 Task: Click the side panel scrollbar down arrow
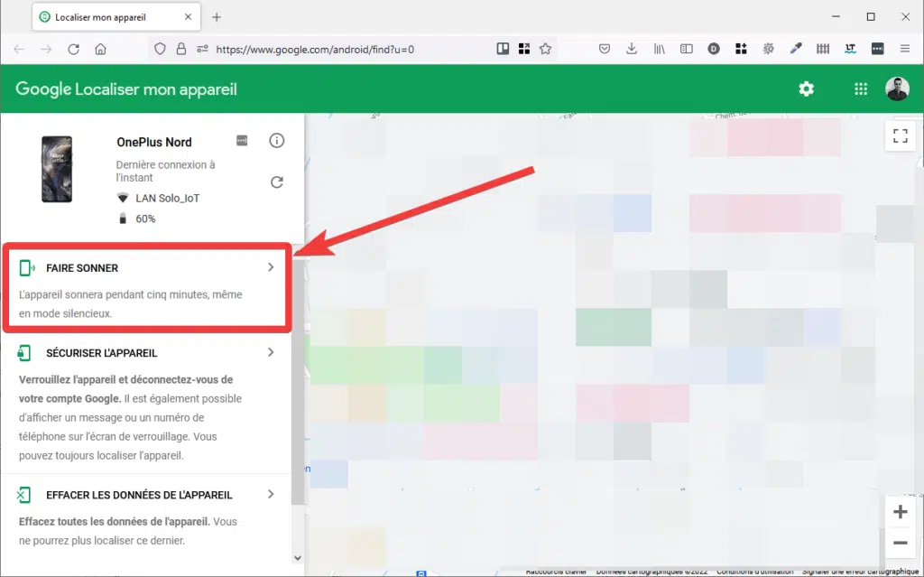298,557
